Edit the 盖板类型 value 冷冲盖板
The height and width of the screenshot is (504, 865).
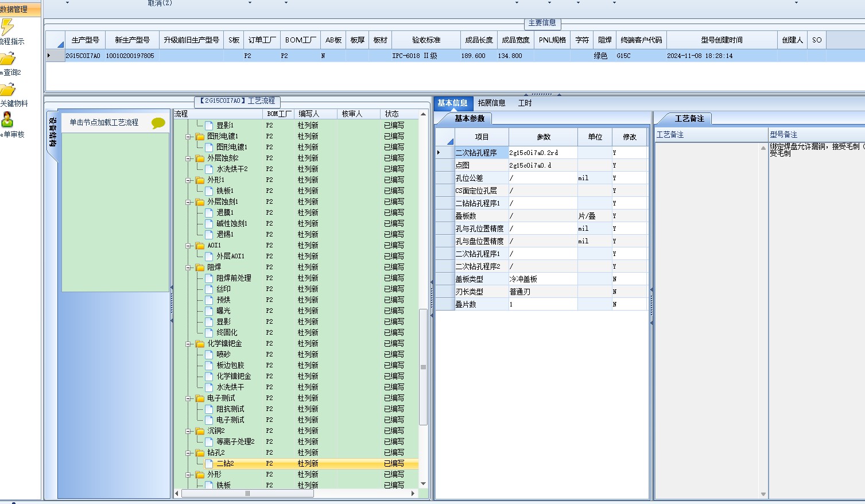click(x=543, y=279)
